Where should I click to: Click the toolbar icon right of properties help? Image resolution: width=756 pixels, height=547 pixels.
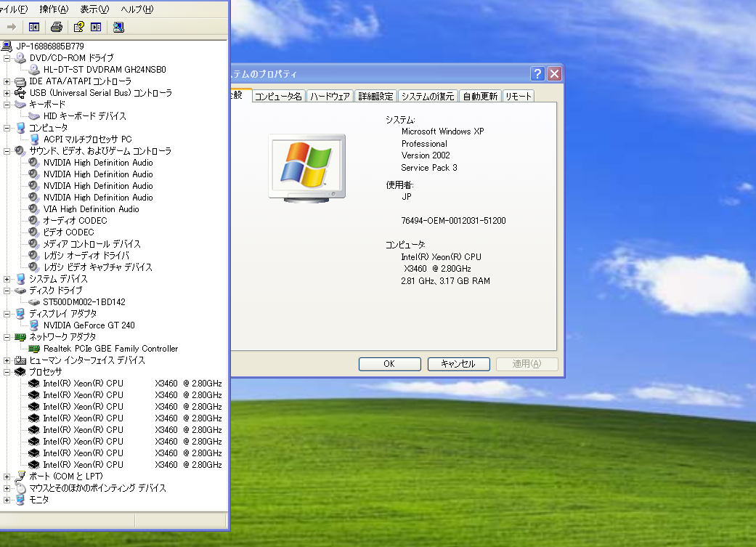pyautogui.click(x=96, y=27)
